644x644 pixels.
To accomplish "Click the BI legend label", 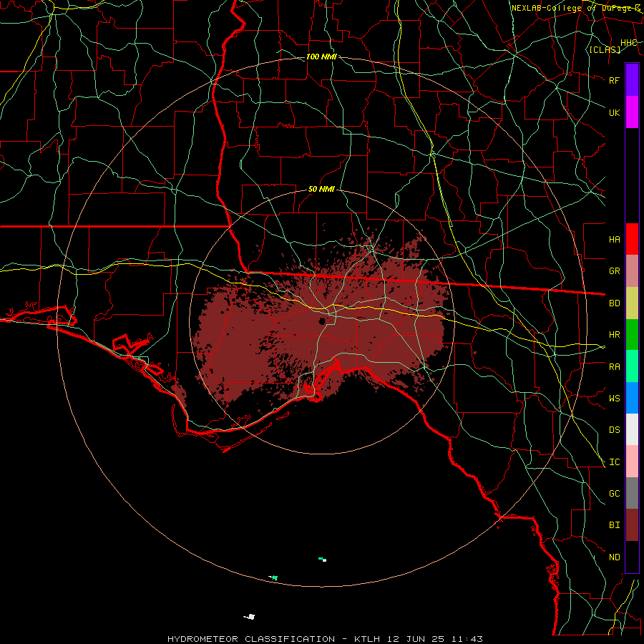I will pyautogui.click(x=615, y=525).
